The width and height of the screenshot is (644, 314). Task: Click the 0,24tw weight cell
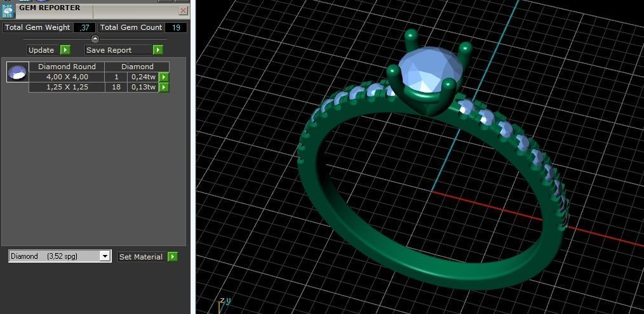(x=144, y=77)
